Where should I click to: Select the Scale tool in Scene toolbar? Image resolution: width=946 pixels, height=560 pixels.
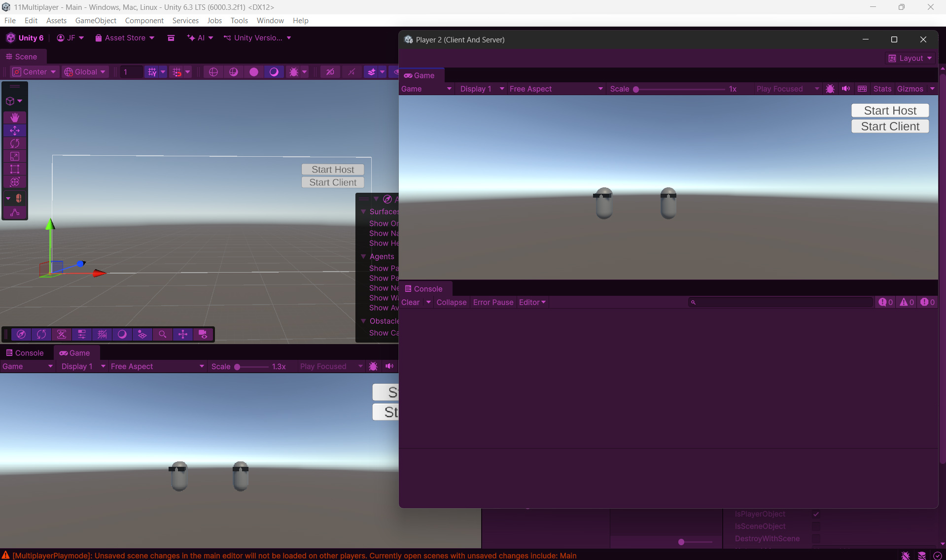(15, 156)
